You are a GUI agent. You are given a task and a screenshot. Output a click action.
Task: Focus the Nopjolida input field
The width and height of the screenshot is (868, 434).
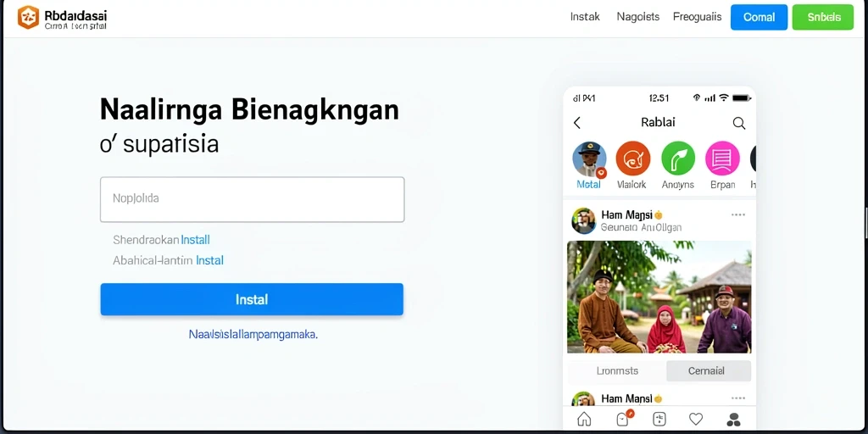coord(252,199)
